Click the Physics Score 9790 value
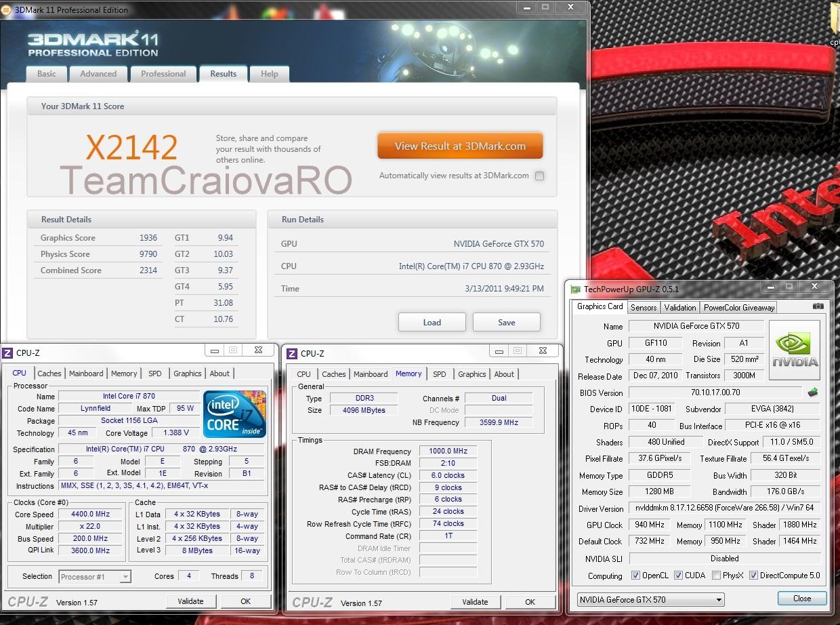Screen dimensions: 840x625 (x=148, y=254)
